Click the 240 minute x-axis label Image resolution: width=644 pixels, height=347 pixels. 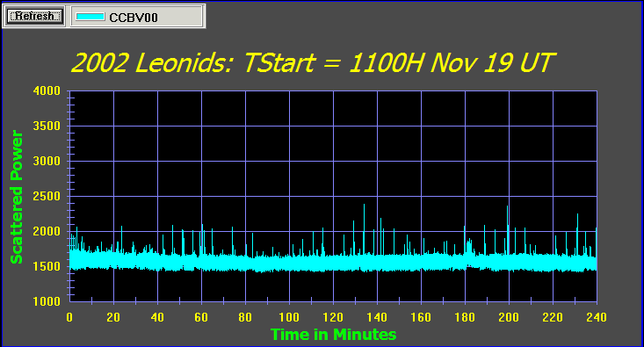tap(597, 317)
